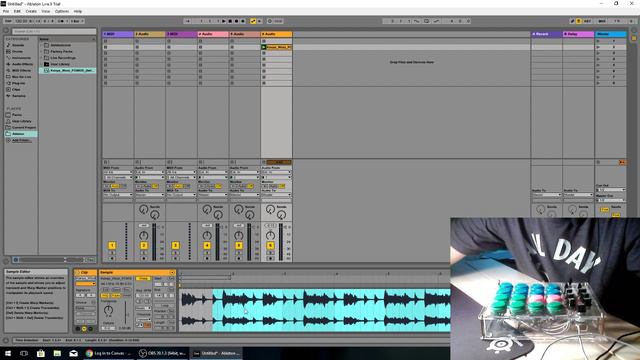Open the Clips category in browser
Screen dimensions: 640x360
click(x=16, y=89)
